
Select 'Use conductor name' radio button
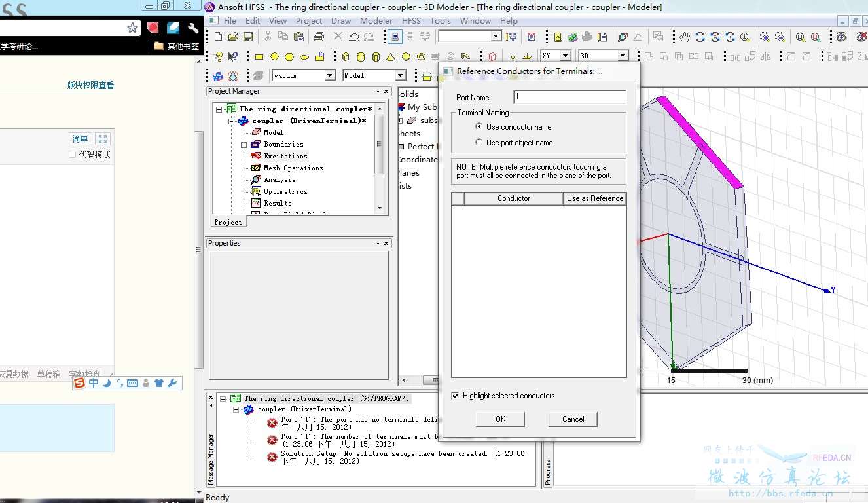479,126
